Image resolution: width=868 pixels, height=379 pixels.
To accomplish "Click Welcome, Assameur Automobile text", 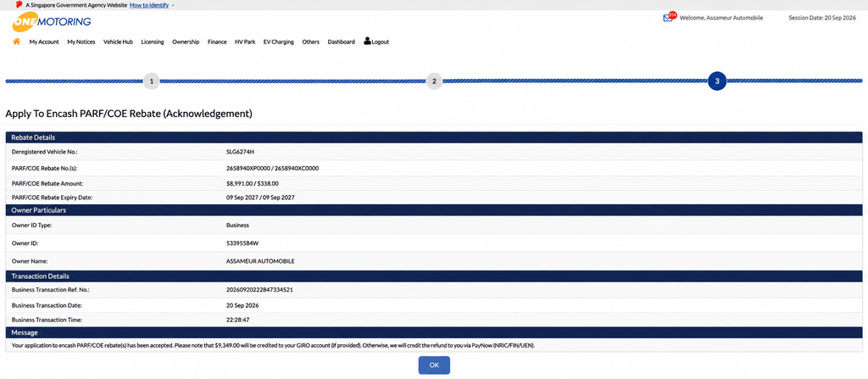I will pyautogui.click(x=721, y=18).
